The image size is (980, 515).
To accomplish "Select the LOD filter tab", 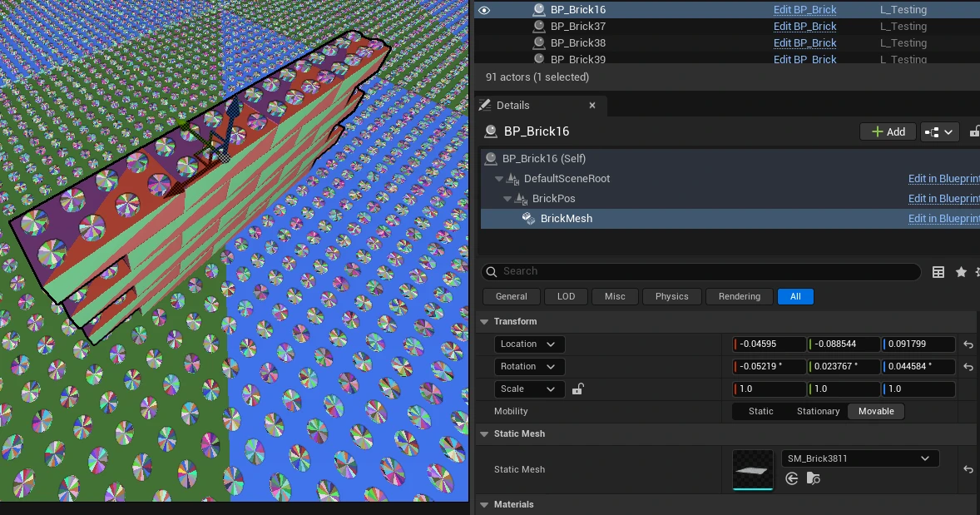I will [566, 296].
